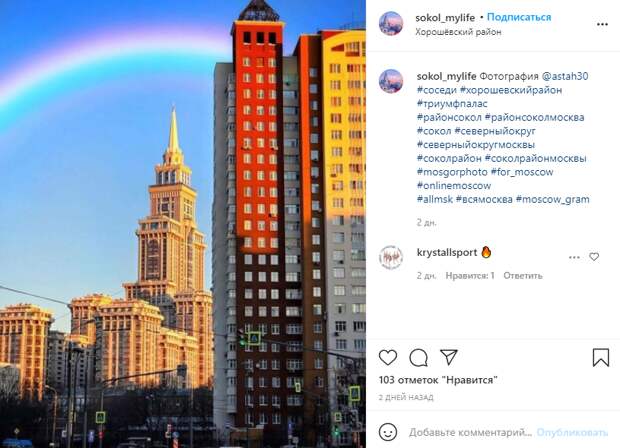Open the sokol_mylife profile avatar in the header
This screenshot has height=448, width=620.
click(391, 23)
